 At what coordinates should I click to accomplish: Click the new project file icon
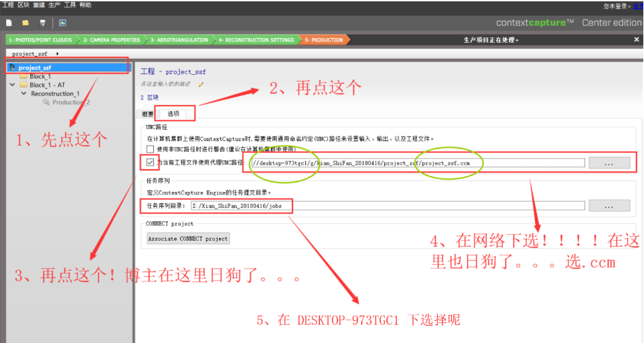[9, 23]
